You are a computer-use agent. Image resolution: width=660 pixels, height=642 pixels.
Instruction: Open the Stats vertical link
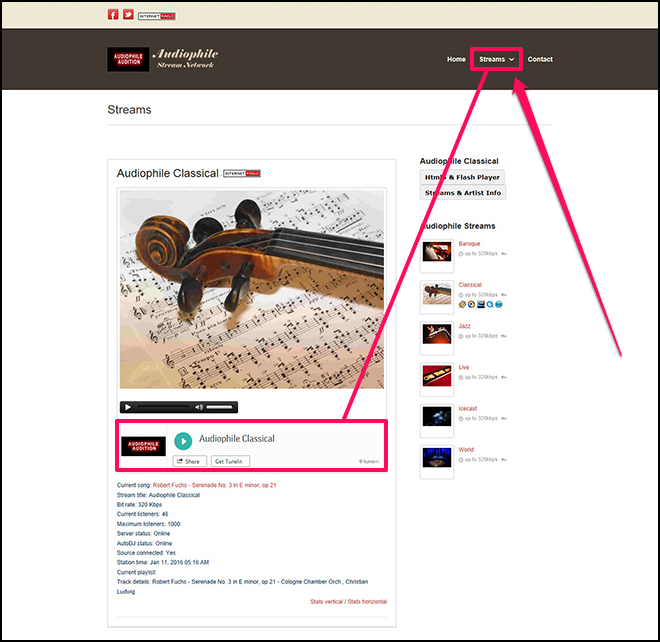pos(327,602)
